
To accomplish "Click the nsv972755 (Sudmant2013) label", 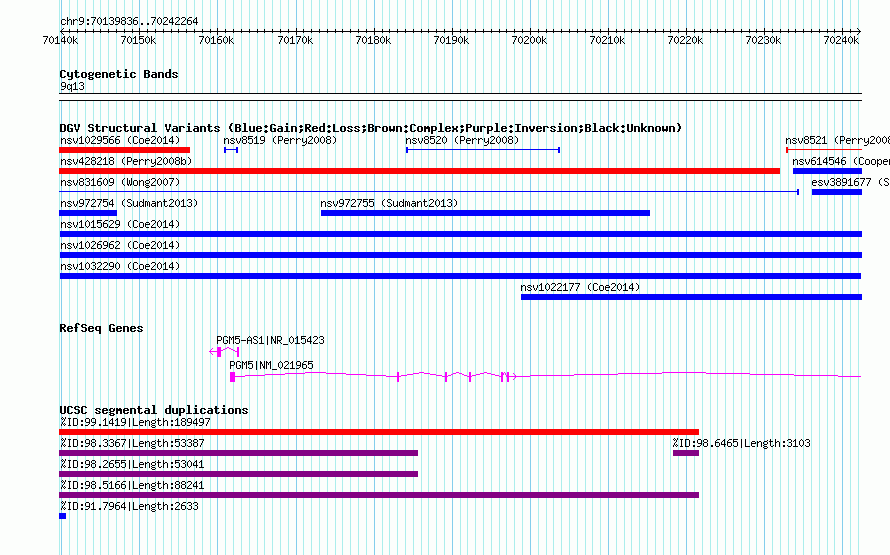I will [x=389, y=203].
